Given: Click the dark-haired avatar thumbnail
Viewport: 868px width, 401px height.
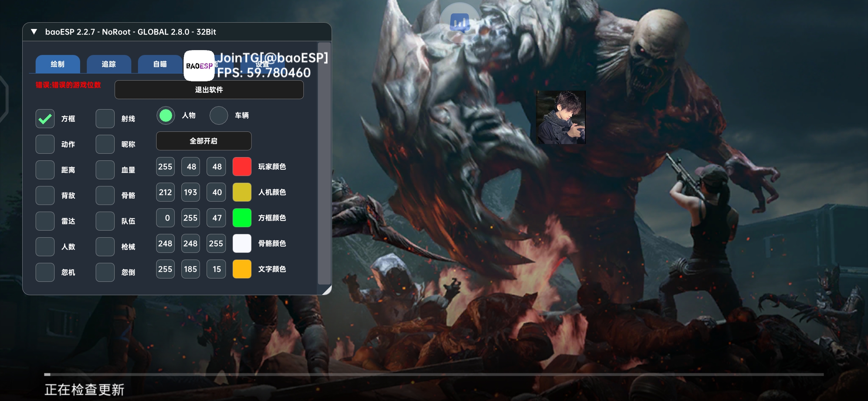Looking at the screenshot, I should click(x=561, y=117).
